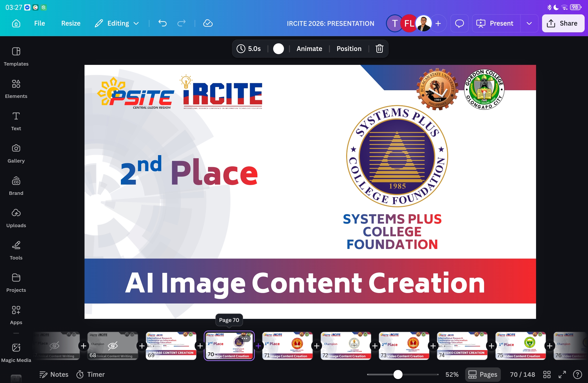Viewport: 588px width, 383px height.
Task: Open the white background color swatch
Action: pos(278,49)
